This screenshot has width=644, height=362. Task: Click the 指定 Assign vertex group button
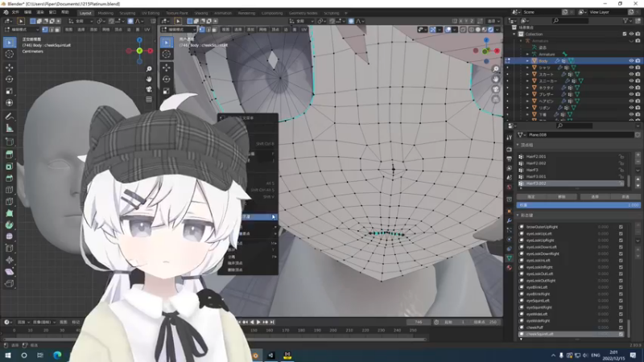coord(531,197)
